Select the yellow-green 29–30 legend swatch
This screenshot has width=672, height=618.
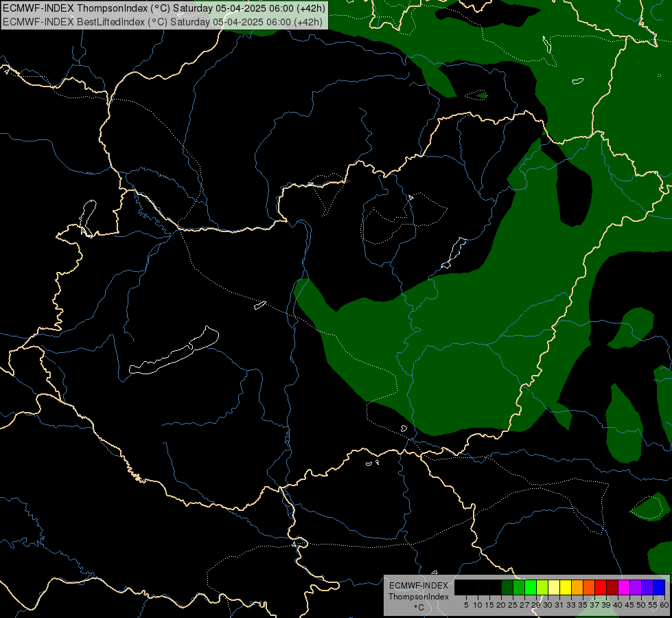coord(542,587)
